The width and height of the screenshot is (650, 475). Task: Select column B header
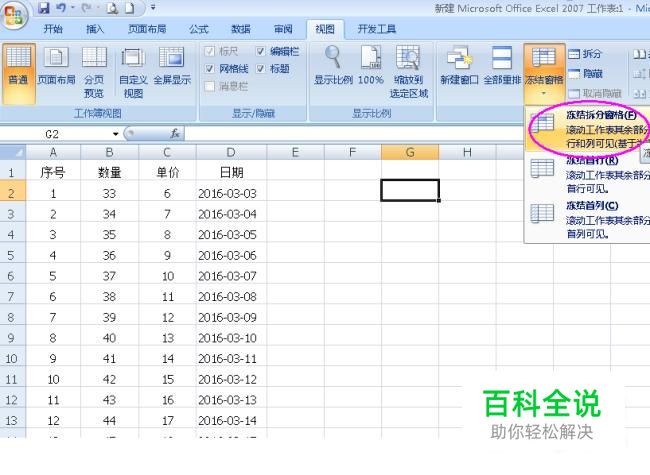coord(109,152)
